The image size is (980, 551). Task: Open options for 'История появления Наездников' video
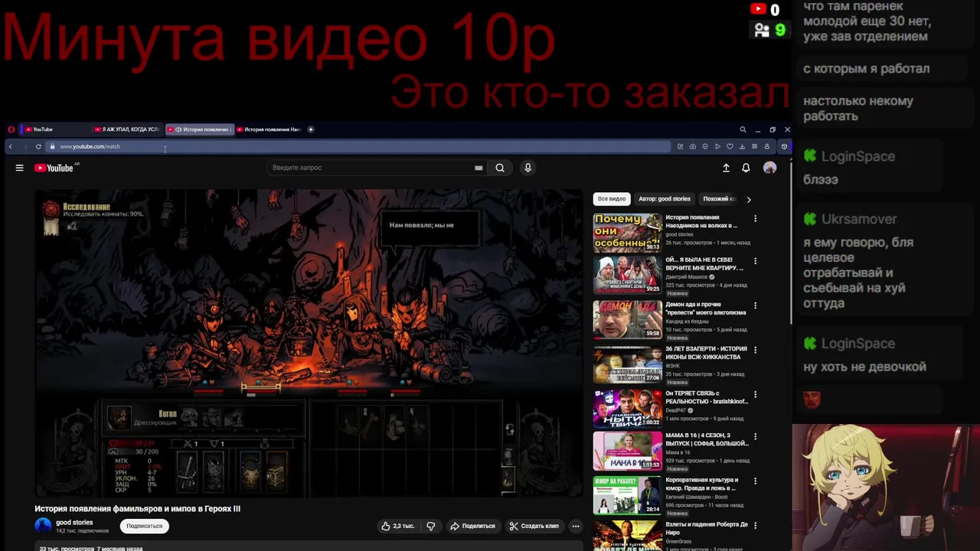pos(755,219)
